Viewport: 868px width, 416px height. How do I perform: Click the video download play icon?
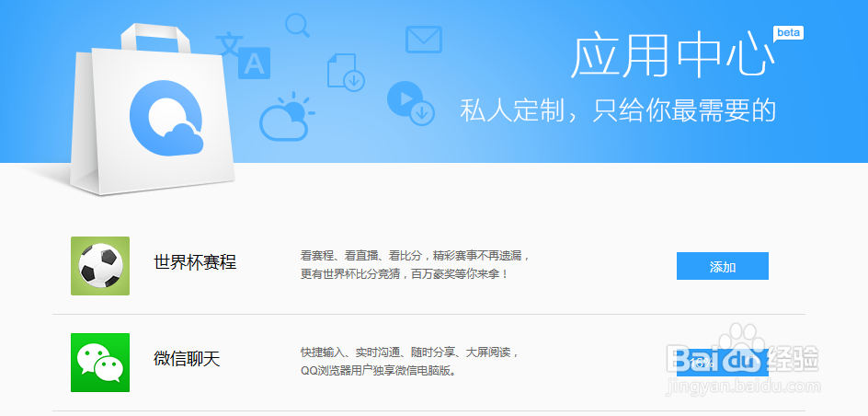[410, 103]
